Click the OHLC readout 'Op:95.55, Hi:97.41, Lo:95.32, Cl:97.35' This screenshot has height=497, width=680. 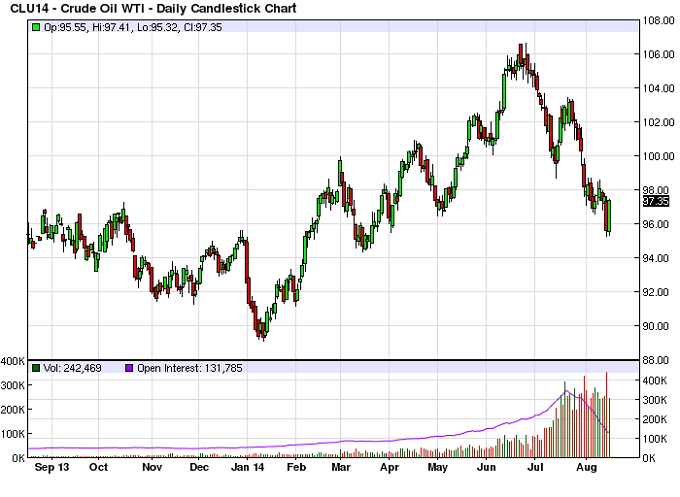133,27
